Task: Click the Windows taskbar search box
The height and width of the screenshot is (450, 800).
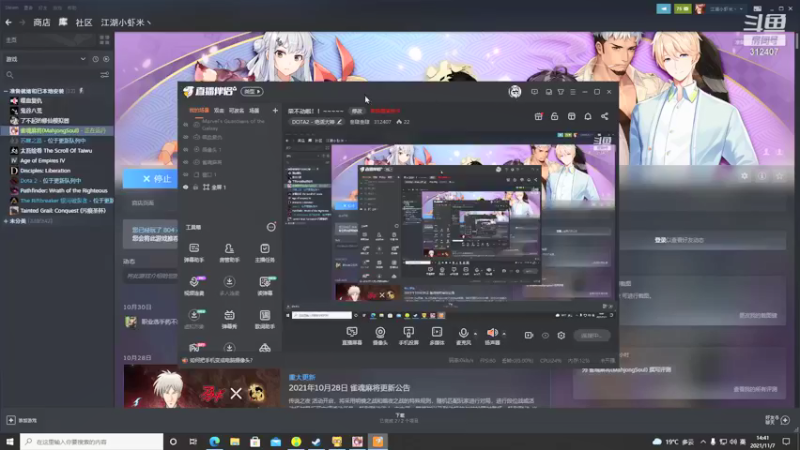Action: (92, 441)
